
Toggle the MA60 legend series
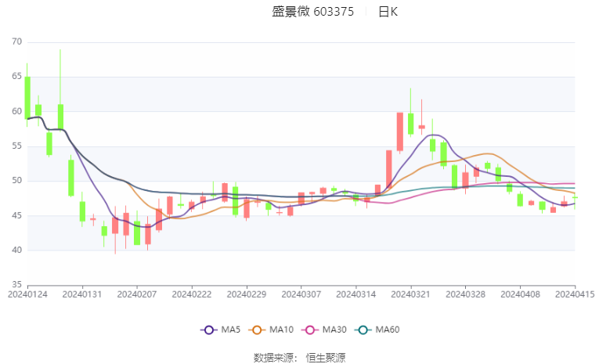pyautogui.click(x=377, y=330)
